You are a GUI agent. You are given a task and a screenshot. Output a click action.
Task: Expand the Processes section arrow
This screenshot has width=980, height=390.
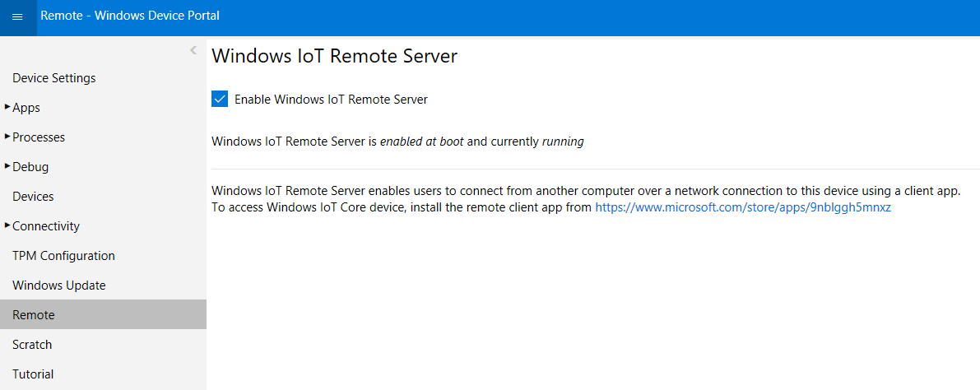pyautogui.click(x=7, y=137)
